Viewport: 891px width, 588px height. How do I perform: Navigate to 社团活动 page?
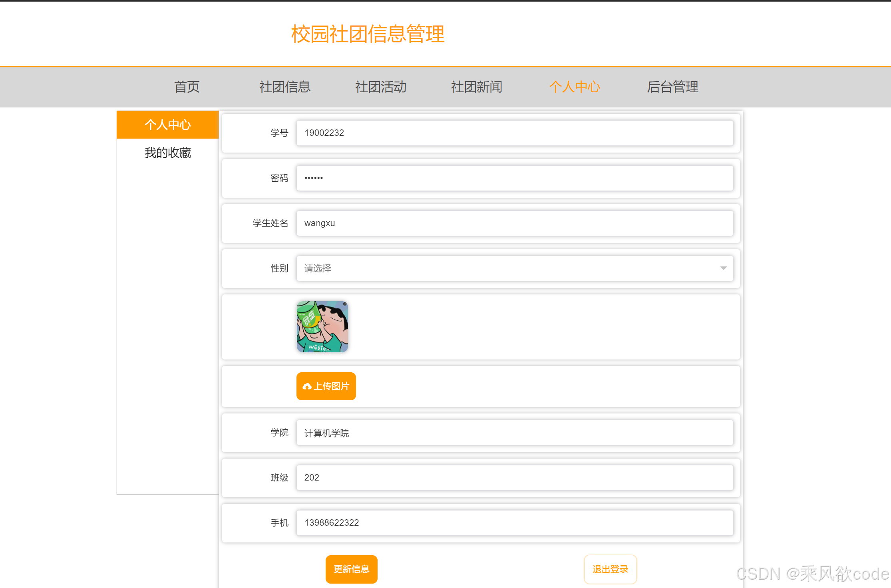pos(380,87)
